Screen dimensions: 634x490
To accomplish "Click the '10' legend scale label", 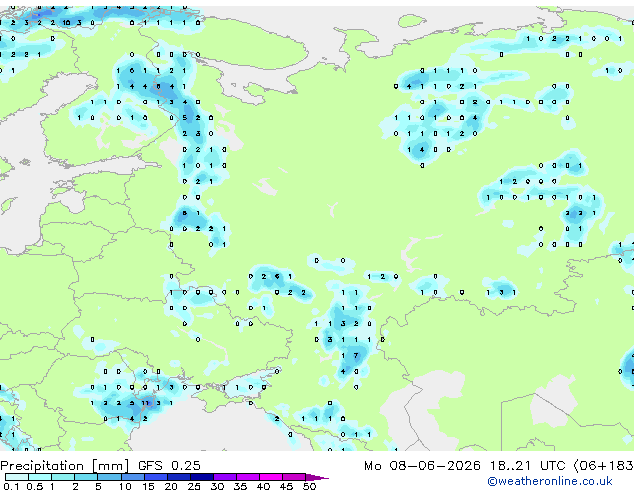I will pos(125,486).
